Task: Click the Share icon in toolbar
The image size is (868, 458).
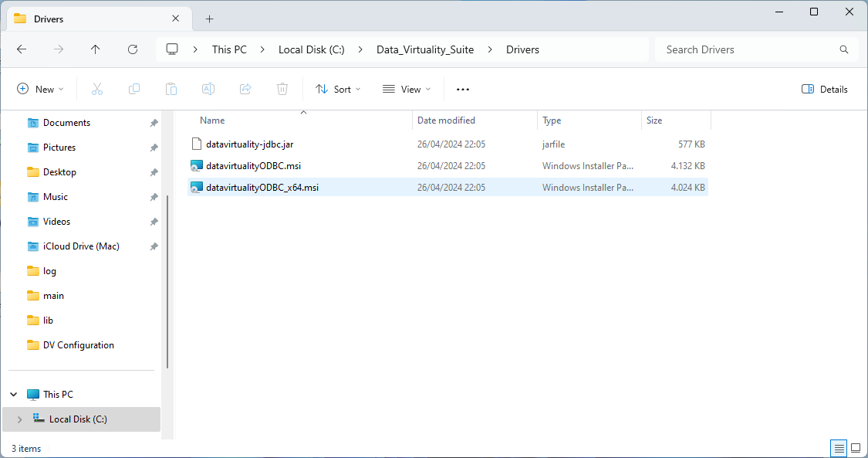Action: pos(245,90)
